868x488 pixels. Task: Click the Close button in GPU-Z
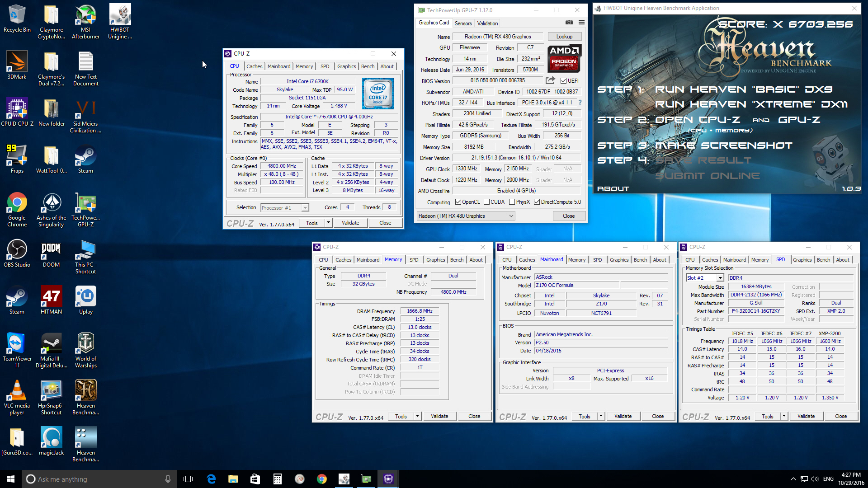569,216
